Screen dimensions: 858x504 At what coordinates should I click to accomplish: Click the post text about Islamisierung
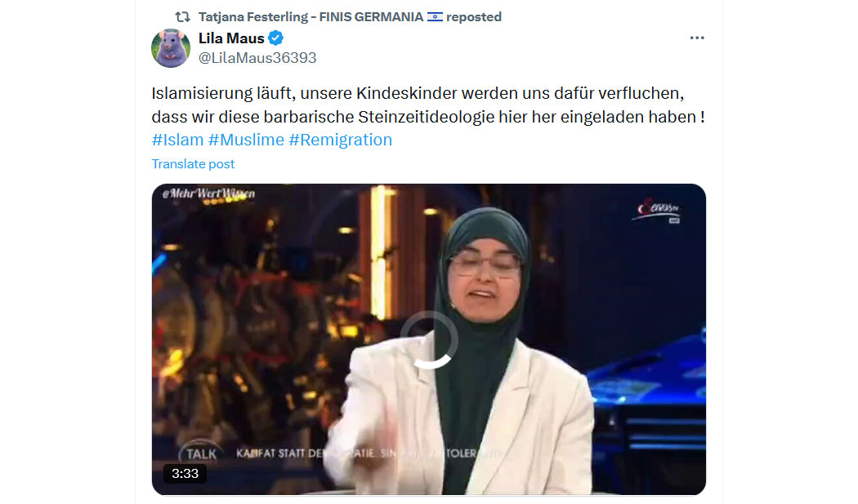point(428,105)
